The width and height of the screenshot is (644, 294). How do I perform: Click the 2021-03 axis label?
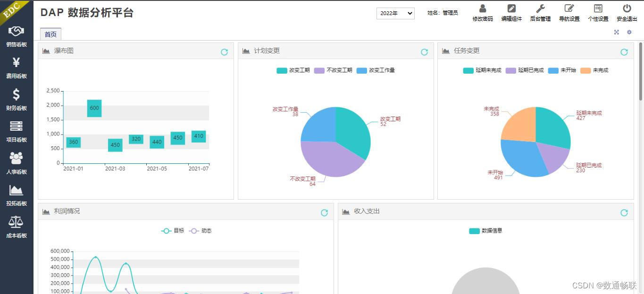[115, 168]
